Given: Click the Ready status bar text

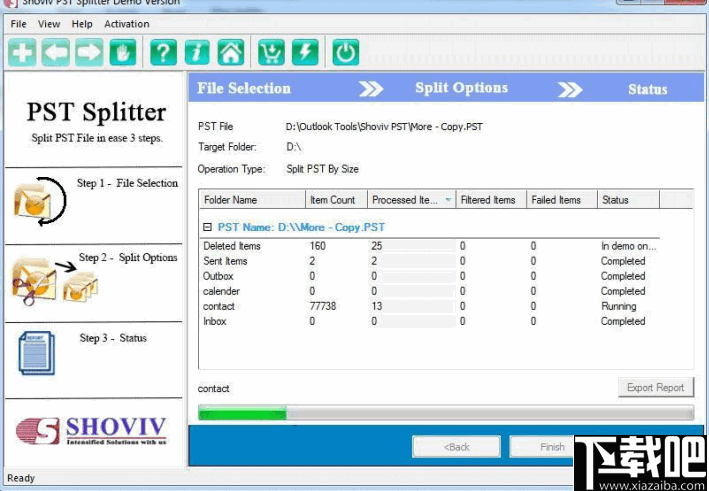Looking at the screenshot, I should click(x=21, y=478).
